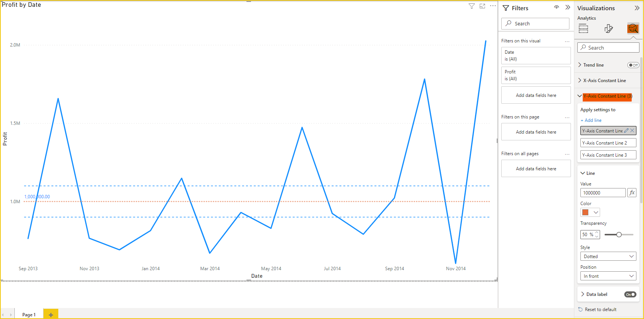Open options for Filters on this visual
The height and width of the screenshot is (319, 644).
coord(567,41)
